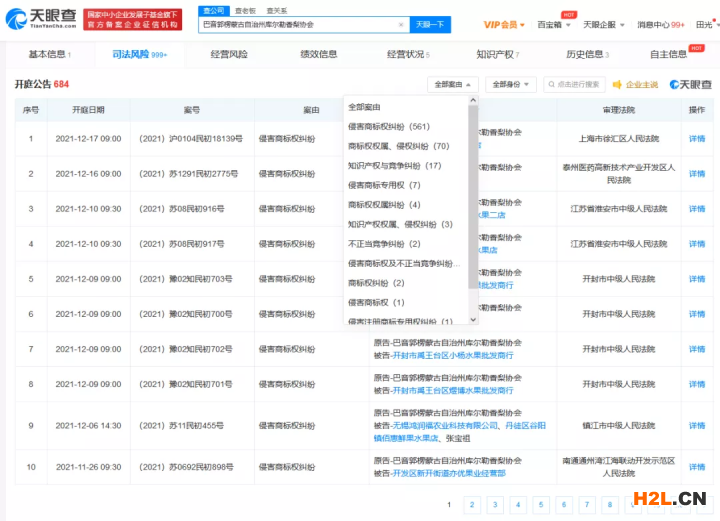Open the 田光 user account menu
720x521 pixels.
coord(706,25)
